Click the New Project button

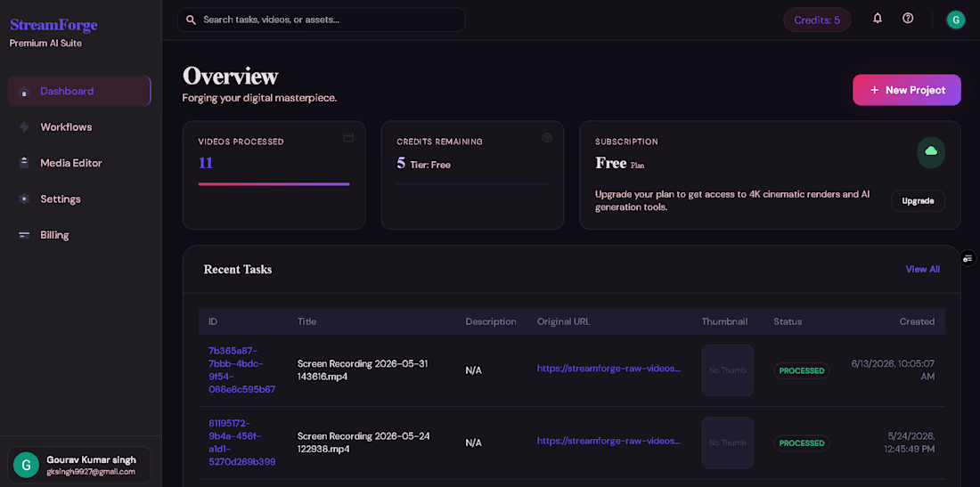pyautogui.click(x=906, y=90)
